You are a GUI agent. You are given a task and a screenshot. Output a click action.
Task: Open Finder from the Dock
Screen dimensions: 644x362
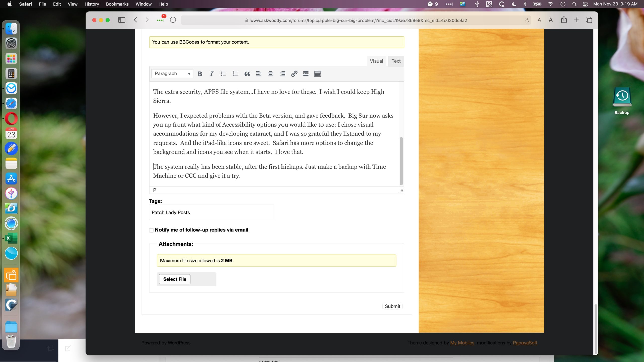pyautogui.click(x=11, y=28)
